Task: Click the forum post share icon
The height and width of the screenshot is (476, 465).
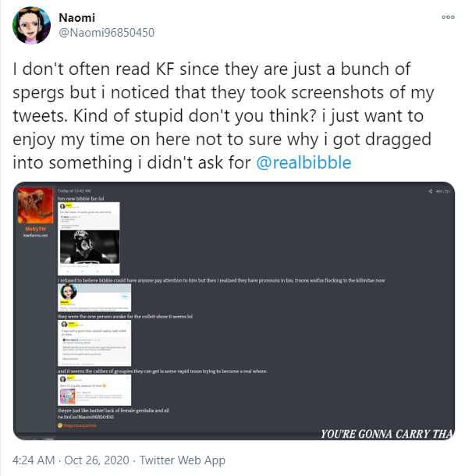Action: pyautogui.click(x=430, y=191)
